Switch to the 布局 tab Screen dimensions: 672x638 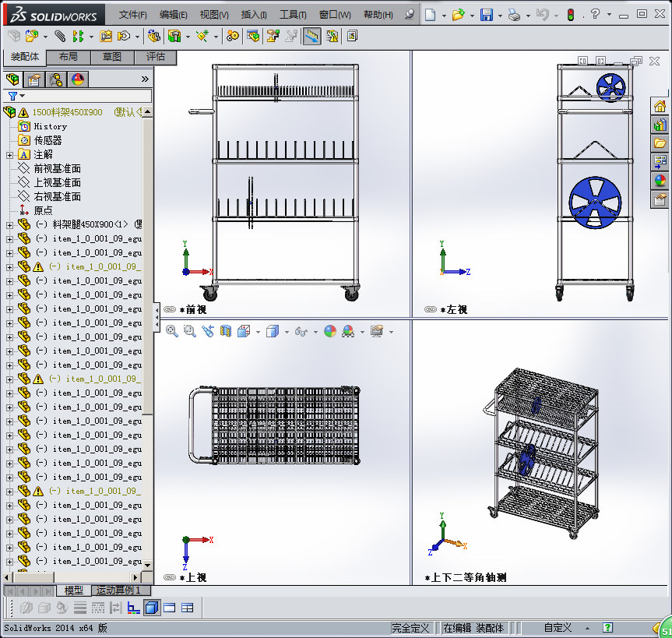click(x=69, y=57)
